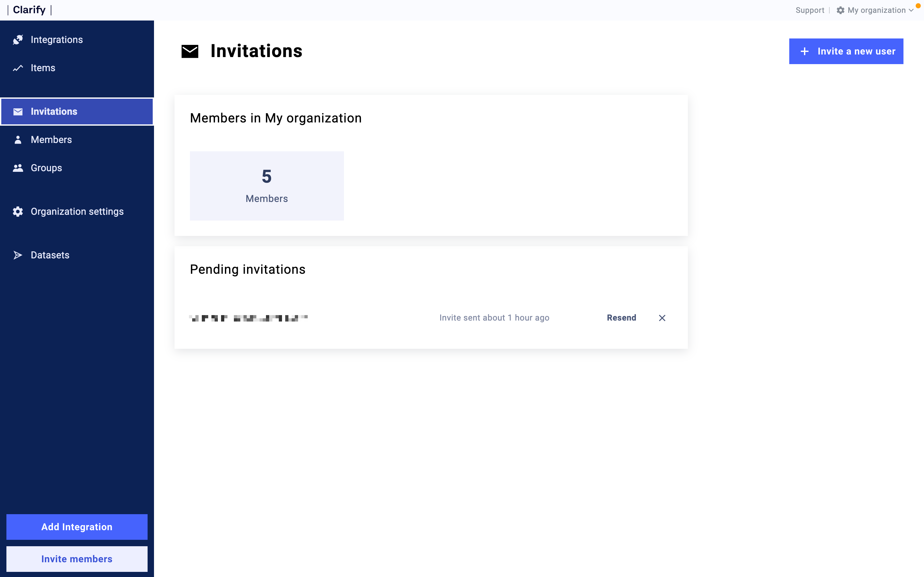Click the Groups people icon
Viewport: 924px width, 577px height.
click(18, 168)
